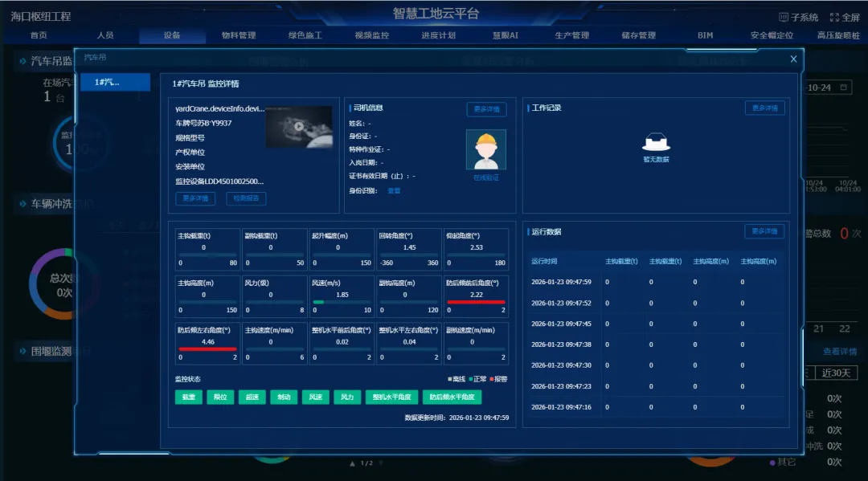Click the driver avatar with yellow helmet
The image size is (868, 481).
pos(486,149)
